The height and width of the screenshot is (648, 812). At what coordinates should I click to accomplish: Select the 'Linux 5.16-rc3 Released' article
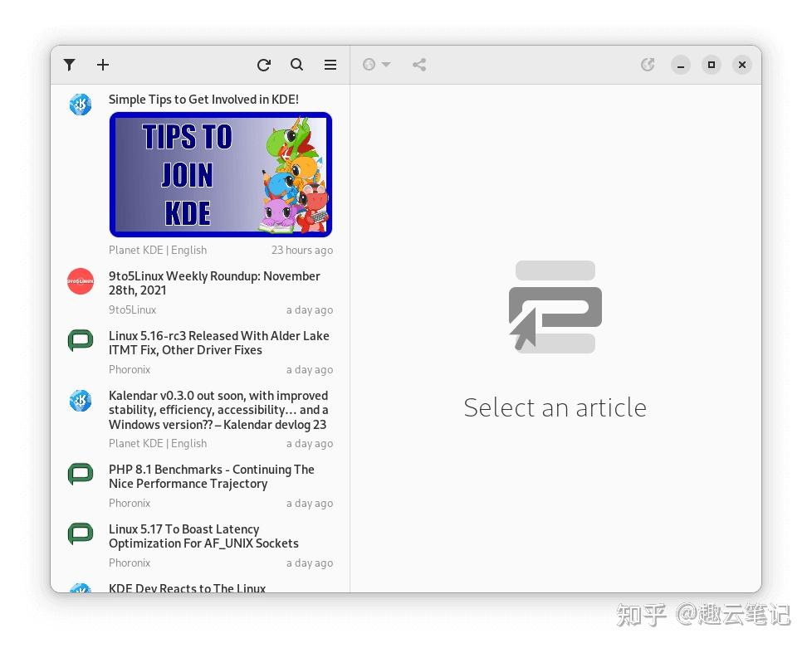pyautogui.click(x=218, y=343)
